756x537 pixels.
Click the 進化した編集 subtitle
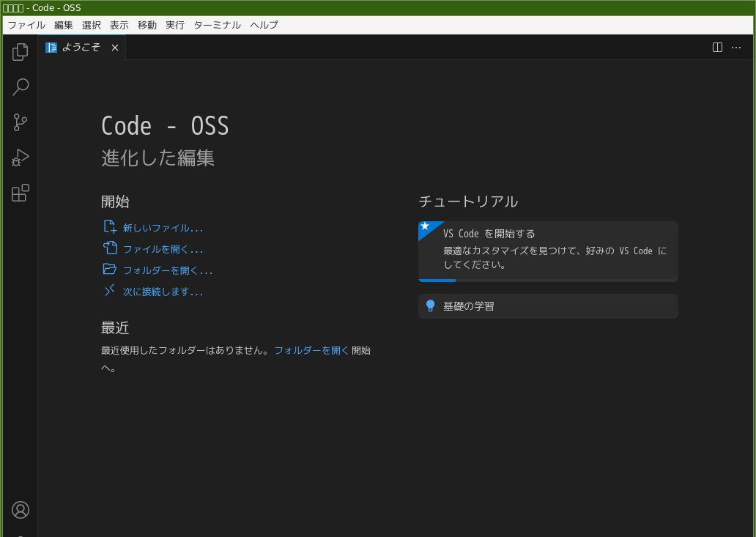click(x=157, y=158)
